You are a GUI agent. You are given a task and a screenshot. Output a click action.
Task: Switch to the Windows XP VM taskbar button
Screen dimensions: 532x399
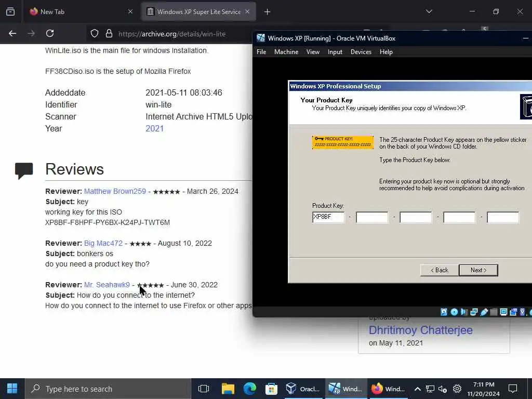point(345,389)
